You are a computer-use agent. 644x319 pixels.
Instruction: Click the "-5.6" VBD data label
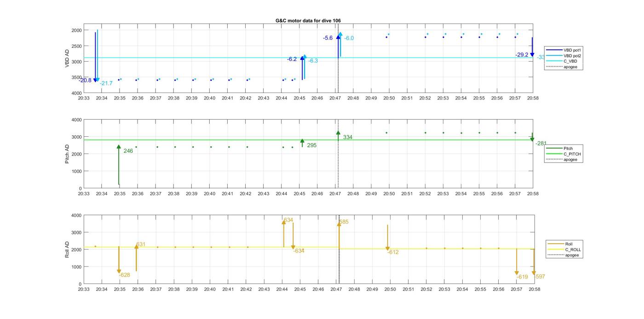(328, 38)
